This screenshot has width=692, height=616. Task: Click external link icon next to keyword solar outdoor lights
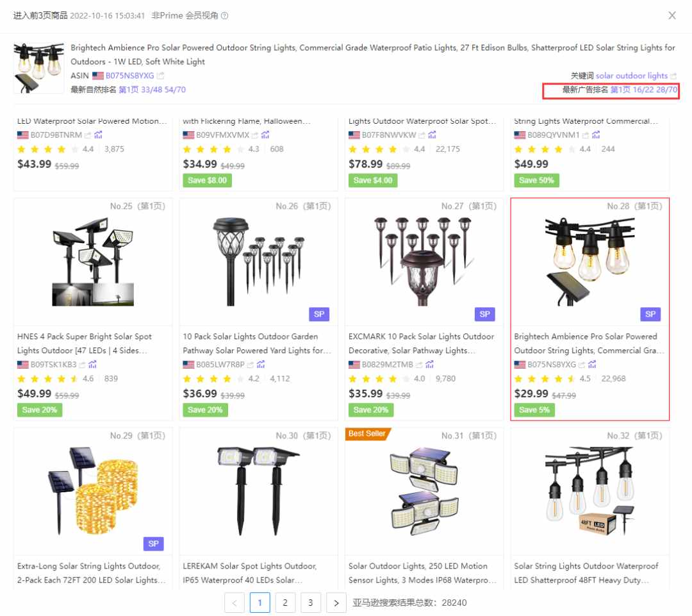point(673,76)
